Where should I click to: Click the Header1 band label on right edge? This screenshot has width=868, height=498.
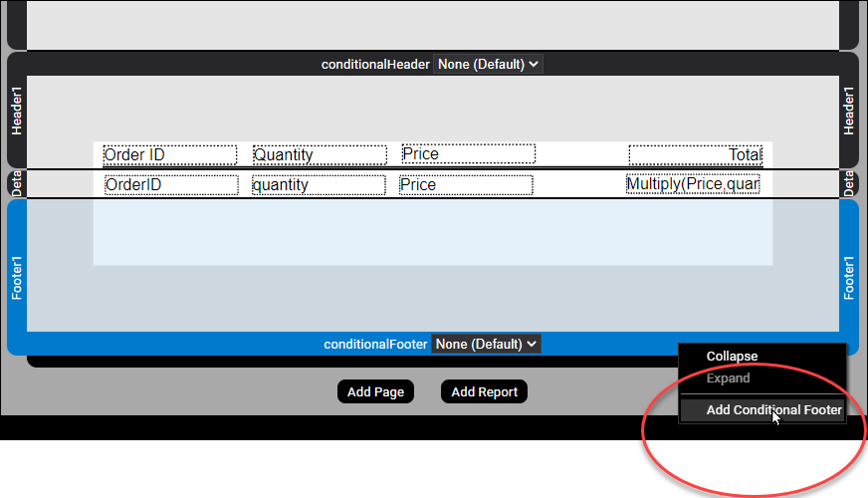(849, 110)
